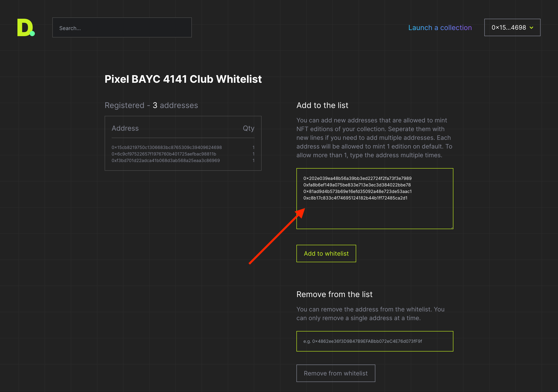Click the Add to the list heading

click(322, 105)
